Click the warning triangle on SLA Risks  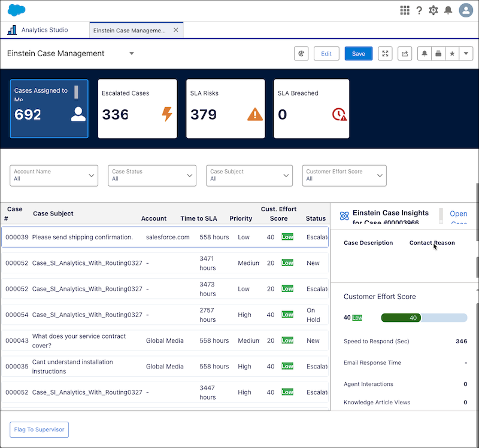[255, 114]
